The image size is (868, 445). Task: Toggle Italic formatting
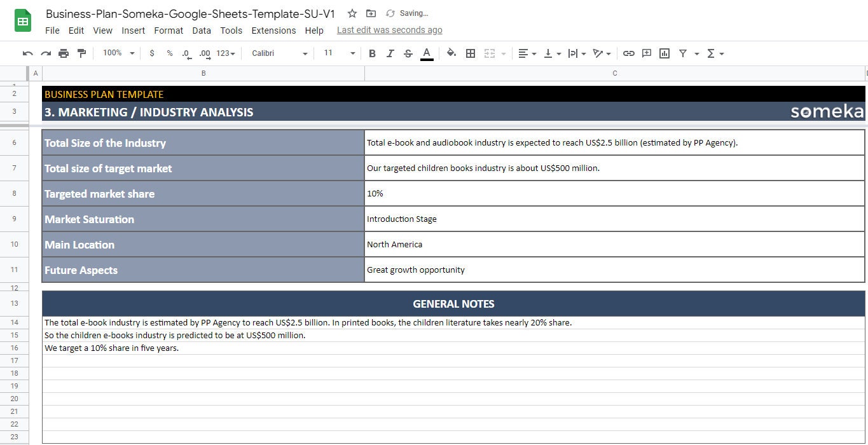coord(390,53)
